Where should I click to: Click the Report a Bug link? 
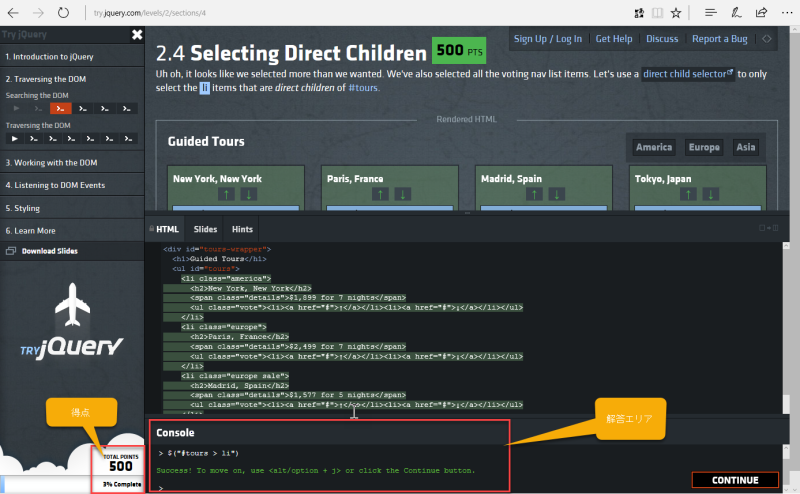point(719,39)
